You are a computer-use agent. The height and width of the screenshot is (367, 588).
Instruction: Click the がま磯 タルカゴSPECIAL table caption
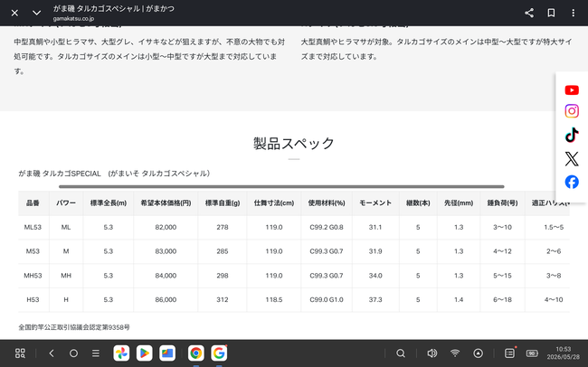point(114,174)
